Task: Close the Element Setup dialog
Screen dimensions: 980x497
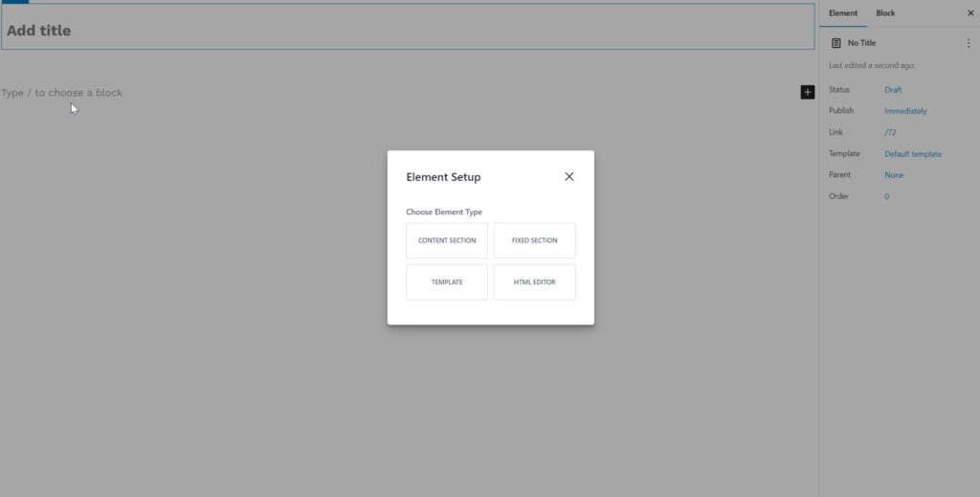Action: (569, 176)
